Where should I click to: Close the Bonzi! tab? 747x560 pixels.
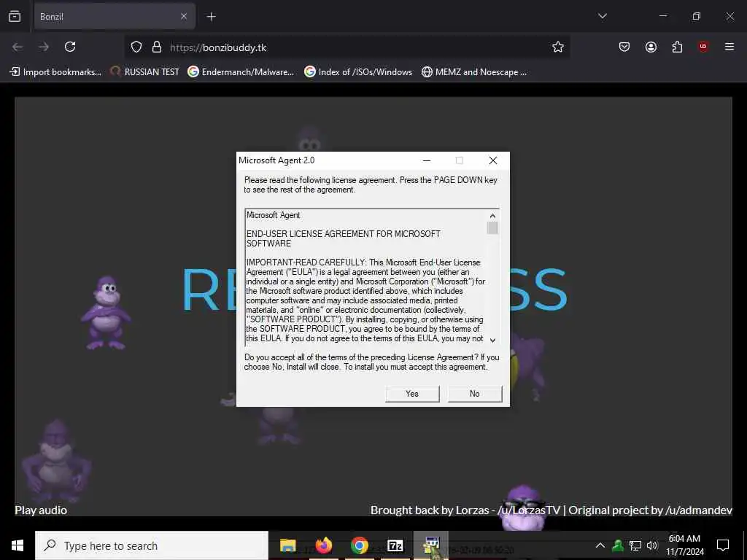[x=183, y=16]
